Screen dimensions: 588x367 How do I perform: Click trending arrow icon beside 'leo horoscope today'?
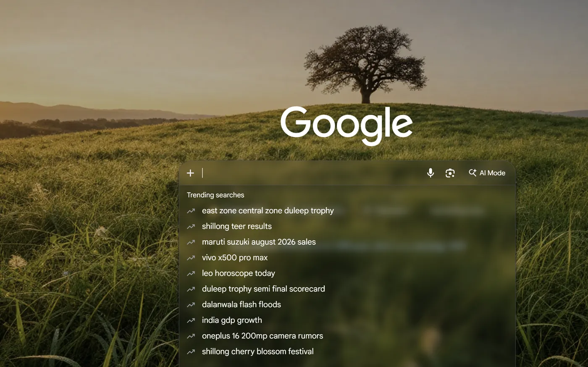(x=191, y=273)
